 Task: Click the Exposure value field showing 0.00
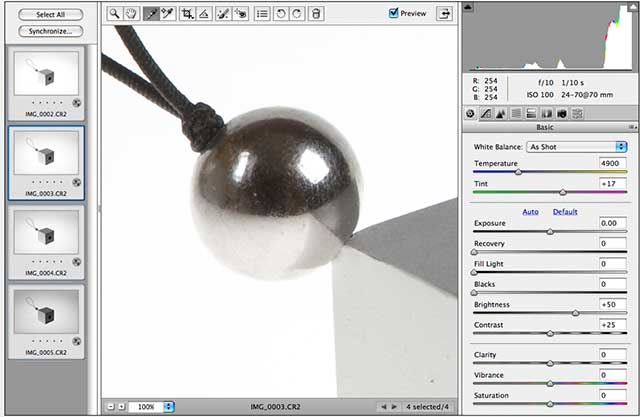point(613,223)
